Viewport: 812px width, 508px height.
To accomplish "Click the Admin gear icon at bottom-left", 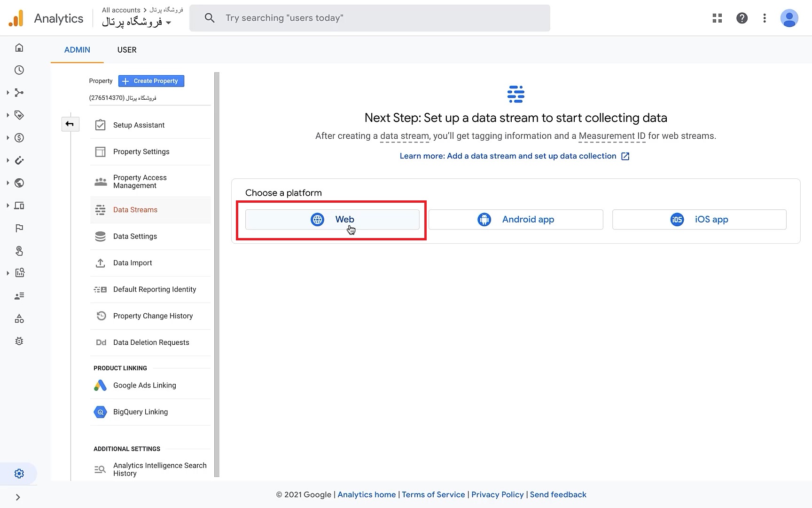I will [x=19, y=474].
